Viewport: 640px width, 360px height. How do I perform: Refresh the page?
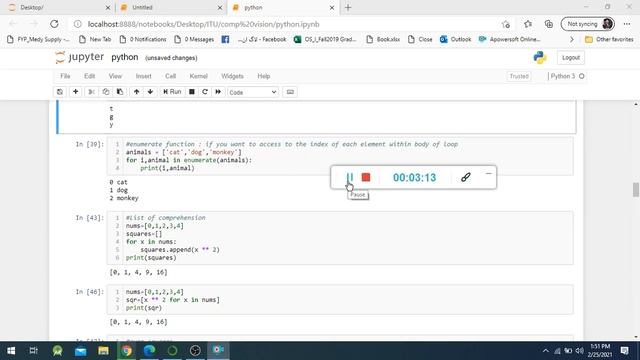coord(54,24)
